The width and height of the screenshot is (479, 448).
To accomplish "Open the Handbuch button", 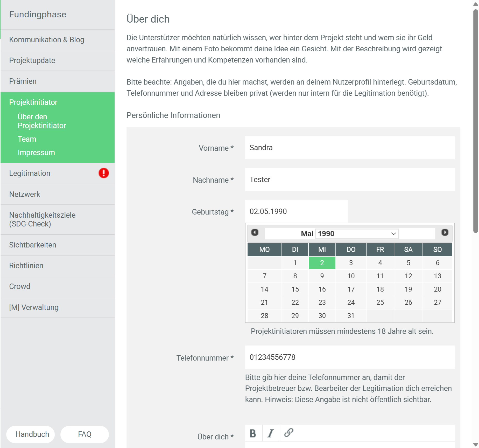I will (x=32, y=434).
